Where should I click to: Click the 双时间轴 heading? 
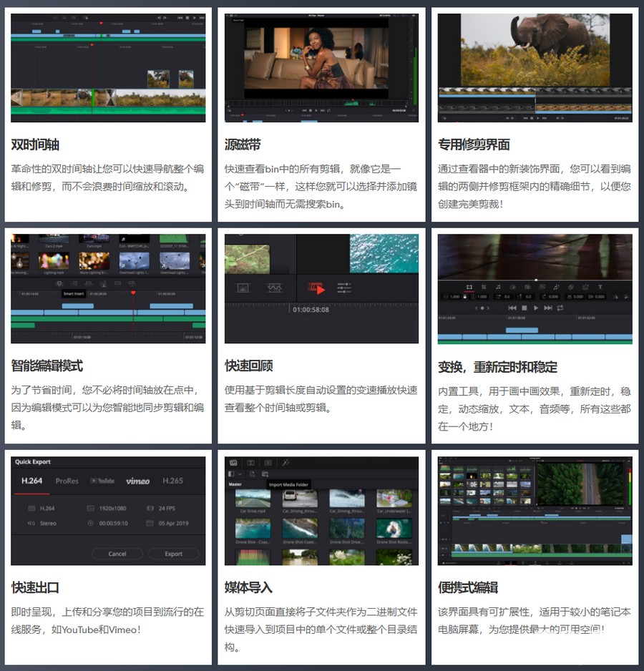click(x=35, y=145)
